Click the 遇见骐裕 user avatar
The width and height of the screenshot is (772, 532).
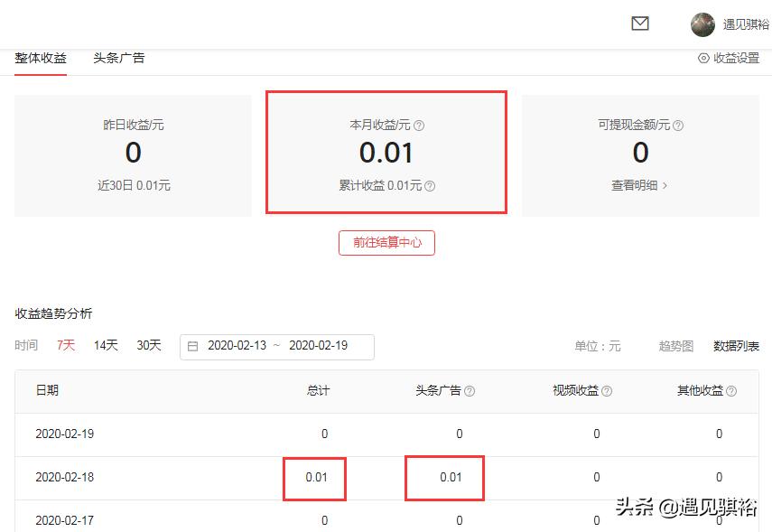pyautogui.click(x=702, y=24)
